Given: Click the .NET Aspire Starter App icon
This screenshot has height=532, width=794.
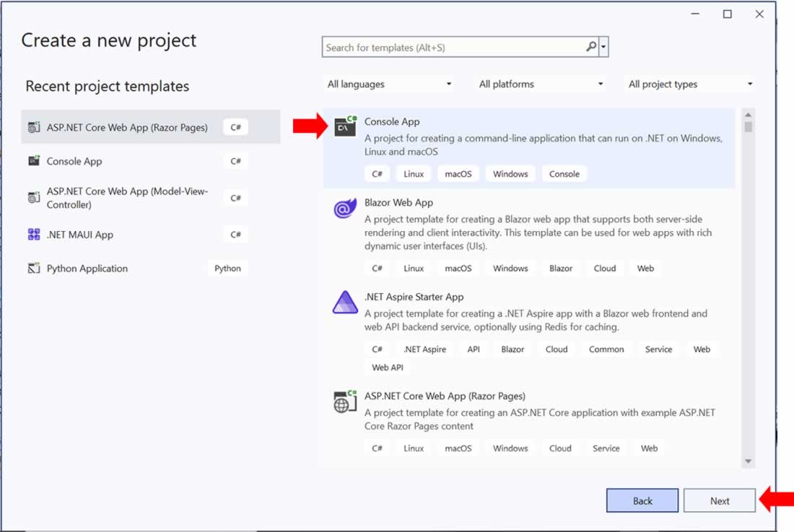Looking at the screenshot, I should coord(345,302).
